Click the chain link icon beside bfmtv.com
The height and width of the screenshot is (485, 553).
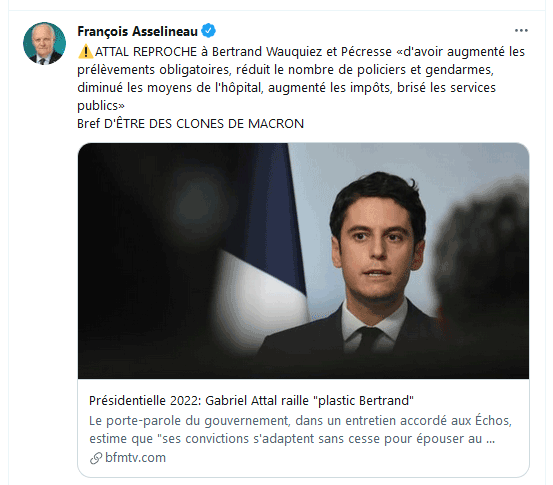coord(96,458)
